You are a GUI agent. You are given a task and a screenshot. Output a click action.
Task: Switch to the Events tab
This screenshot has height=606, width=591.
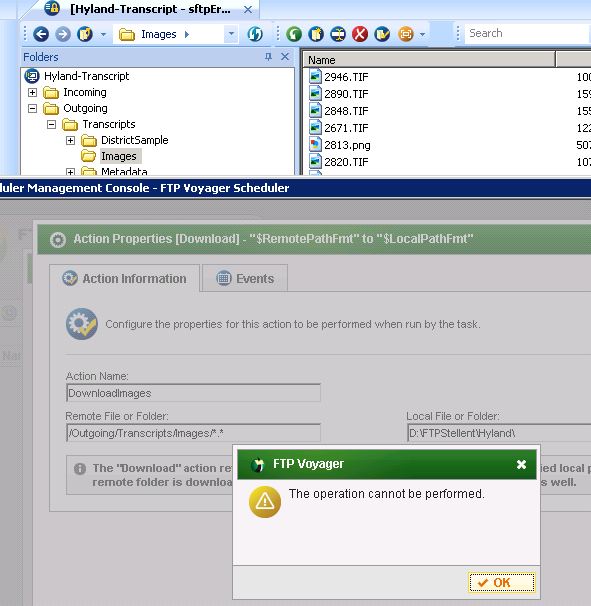245,278
